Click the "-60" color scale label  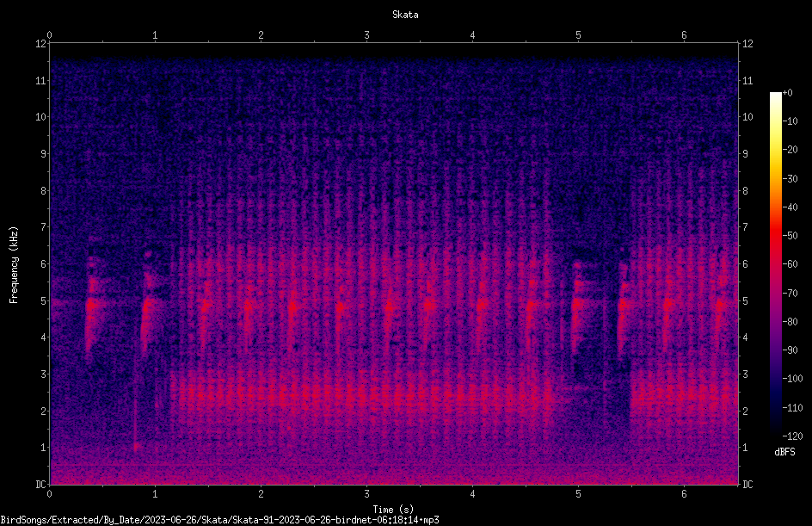[790, 264]
